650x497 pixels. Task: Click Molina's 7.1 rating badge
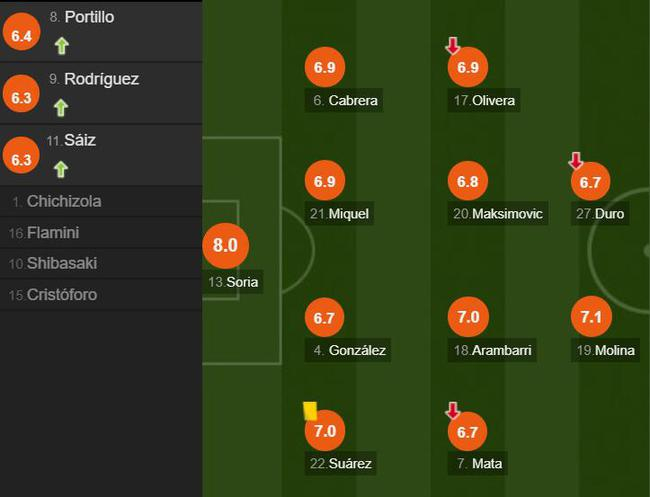(591, 318)
